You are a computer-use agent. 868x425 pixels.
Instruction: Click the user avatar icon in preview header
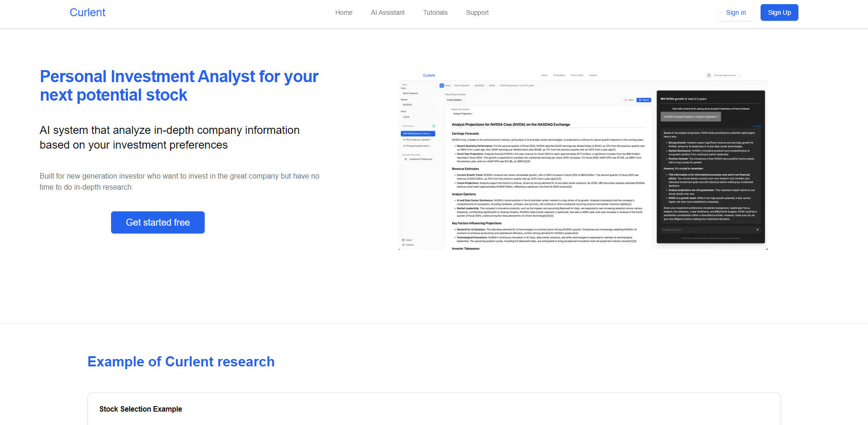[x=709, y=75]
